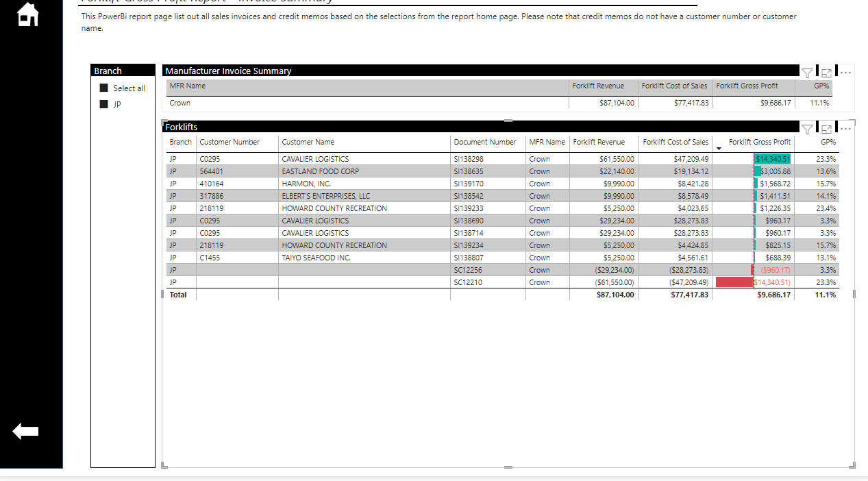868x481 pixels.
Task: Click document number SI138690
Action: pos(469,221)
